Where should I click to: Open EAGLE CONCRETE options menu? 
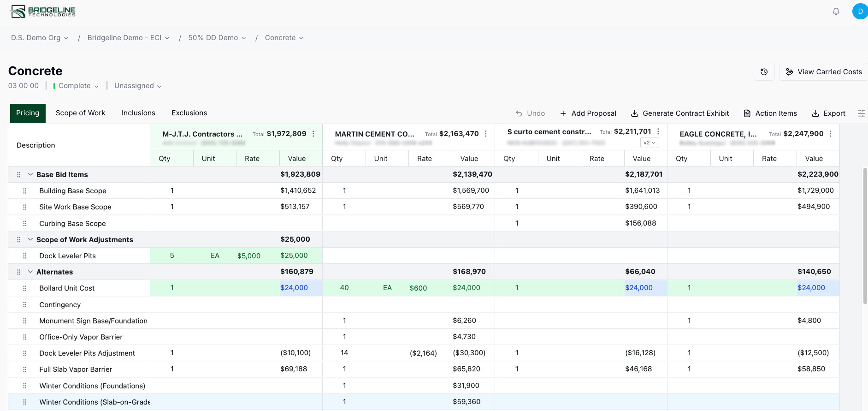pyautogui.click(x=831, y=134)
